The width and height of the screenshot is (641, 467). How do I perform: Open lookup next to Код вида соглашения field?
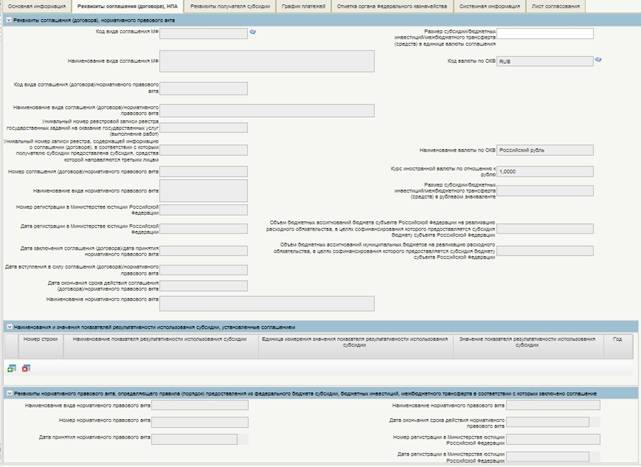(x=253, y=33)
